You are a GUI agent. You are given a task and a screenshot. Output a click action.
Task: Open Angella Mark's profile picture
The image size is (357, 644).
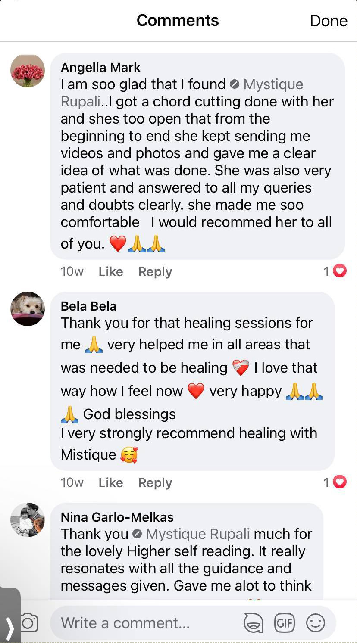click(x=28, y=71)
